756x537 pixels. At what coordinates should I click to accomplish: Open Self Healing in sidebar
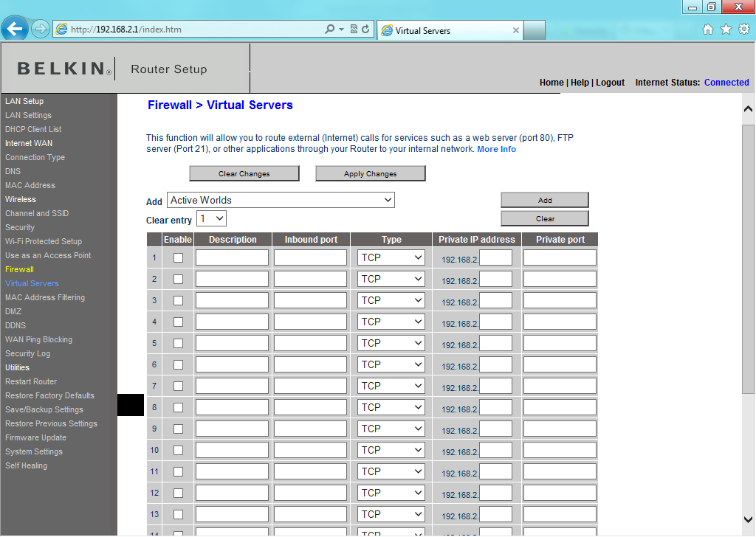click(x=26, y=465)
